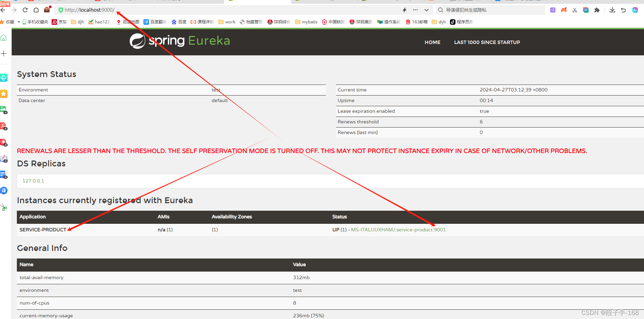Go to browser home page icon
This screenshot has width=644, height=319.
point(36,10)
